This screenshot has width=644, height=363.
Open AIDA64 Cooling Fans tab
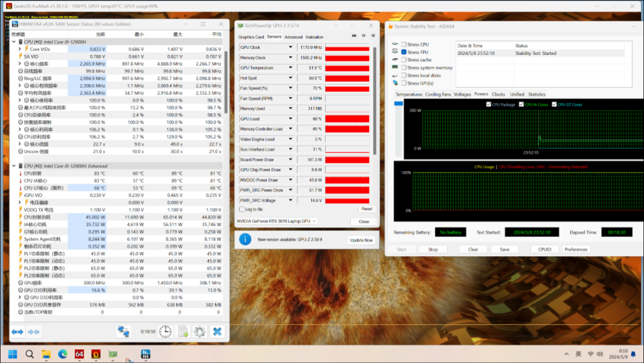tap(438, 94)
